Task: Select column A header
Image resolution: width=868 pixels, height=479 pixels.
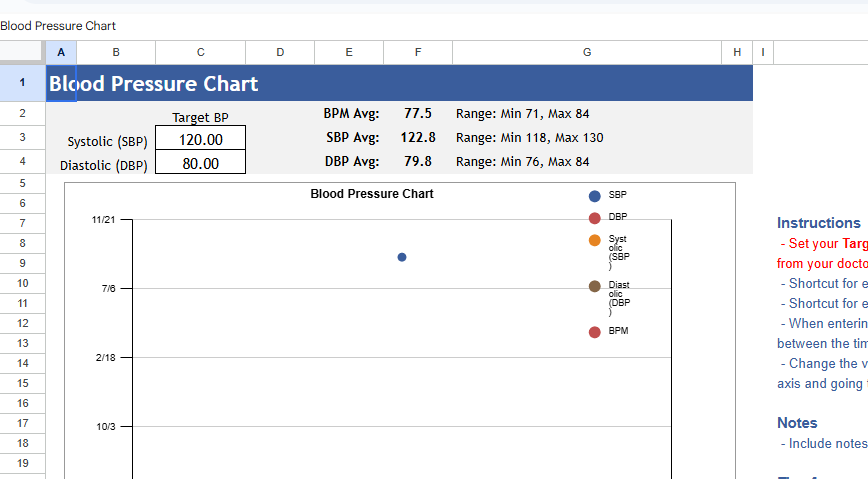Action: pyautogui.click(x=62, y=52)
